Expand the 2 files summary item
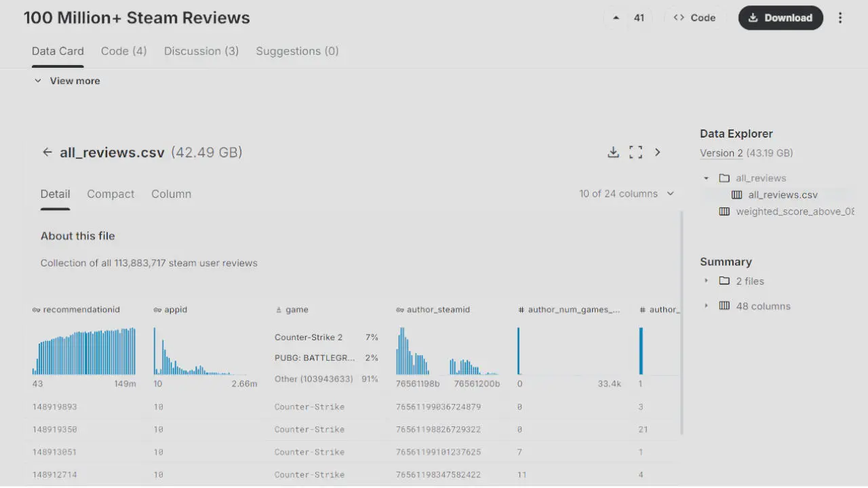Screen dimensions: 868x488 pyautogui.click(x=706, y=281)
